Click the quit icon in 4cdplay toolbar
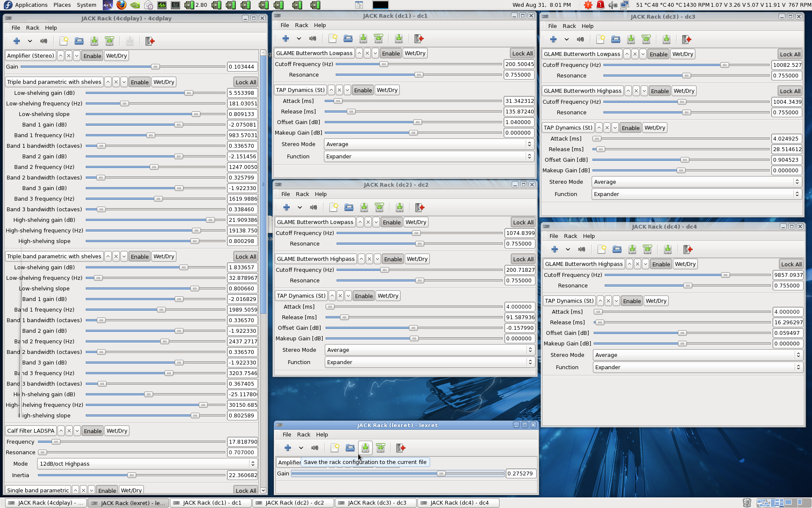 [x=150, y=41]
